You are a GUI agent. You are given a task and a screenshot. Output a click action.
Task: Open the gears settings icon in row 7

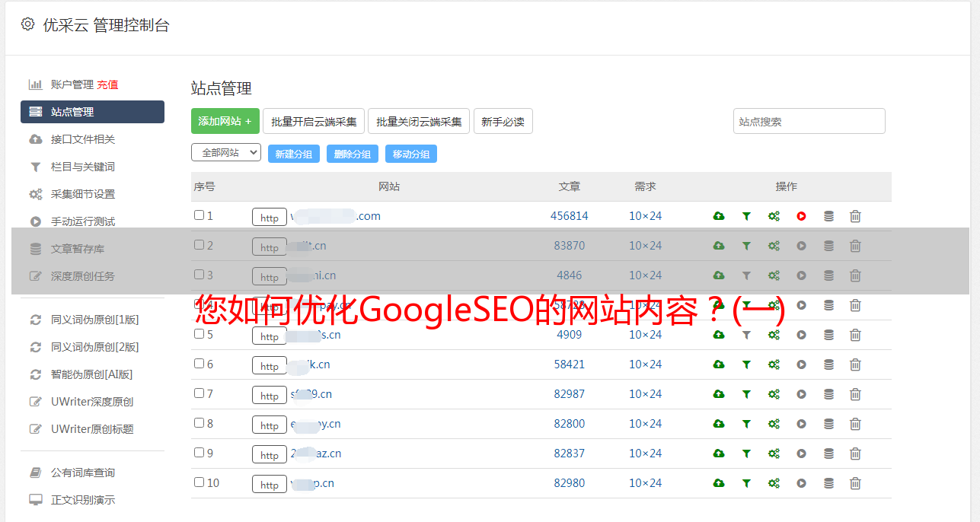774,394
